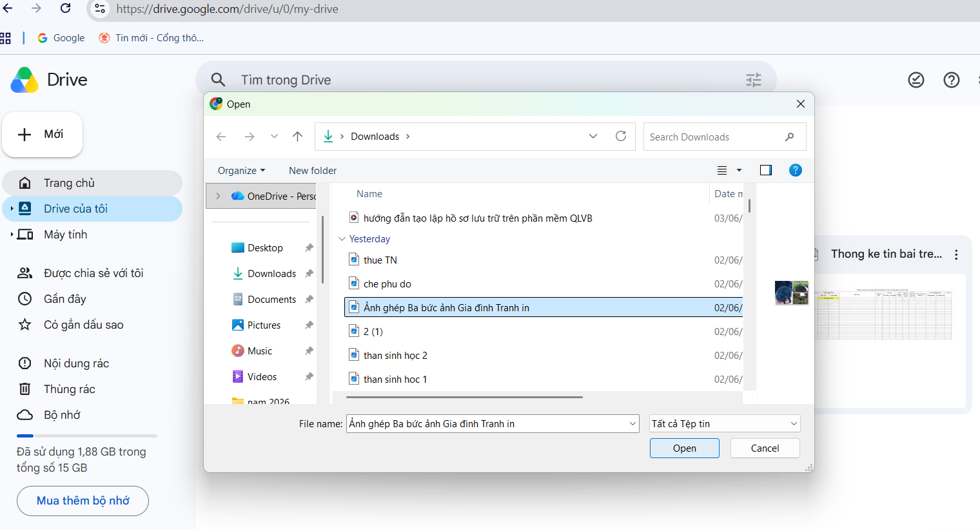Click New folder
The width and height of the screenshot is (980, 529).
[313, 171]
